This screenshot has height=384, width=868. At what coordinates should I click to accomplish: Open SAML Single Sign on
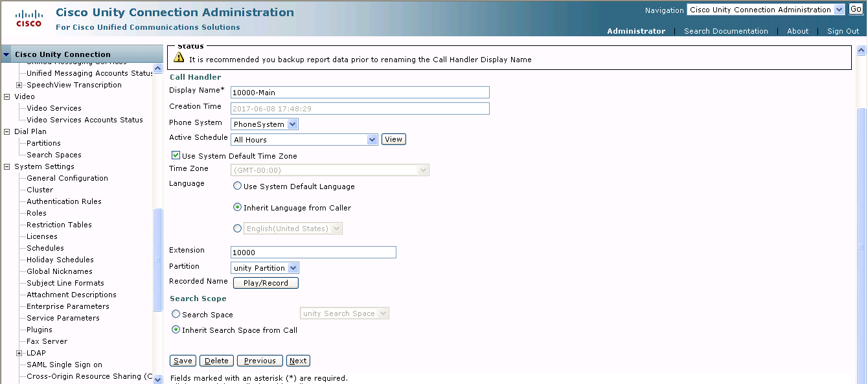pyautogui.click(x=64, y=365)
